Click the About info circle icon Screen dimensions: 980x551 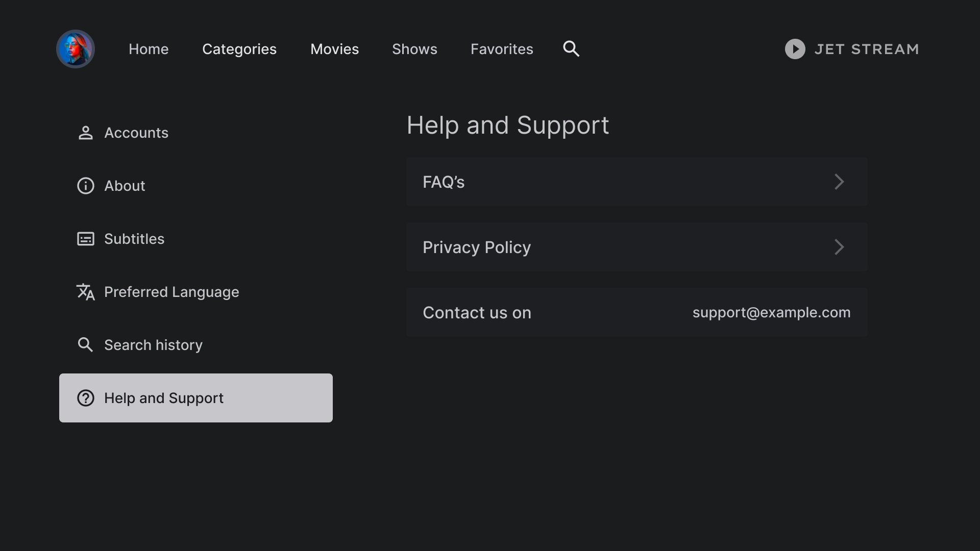[85, 186]
